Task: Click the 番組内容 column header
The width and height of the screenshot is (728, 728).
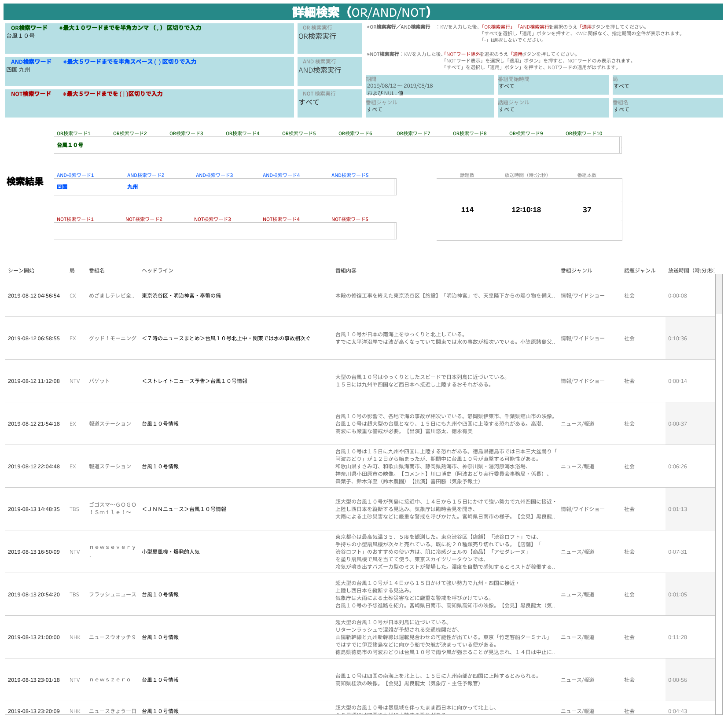Action: 346,271
